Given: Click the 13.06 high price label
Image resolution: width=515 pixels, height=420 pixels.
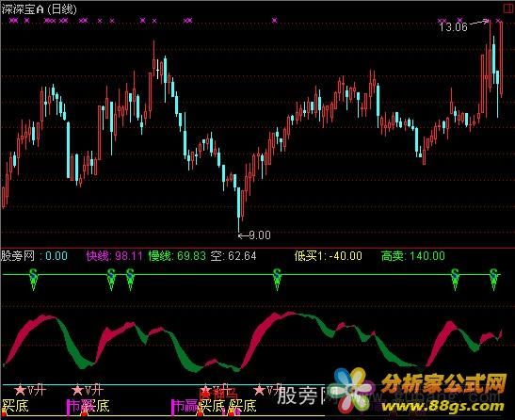Looking at the screenshot, I should (x=453, y=27).
